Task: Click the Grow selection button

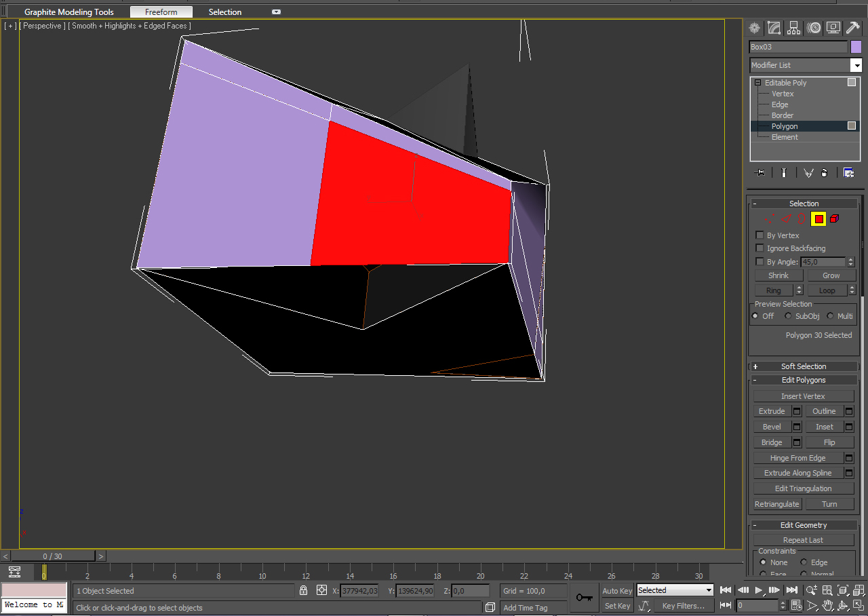Action: click(831, 275)
